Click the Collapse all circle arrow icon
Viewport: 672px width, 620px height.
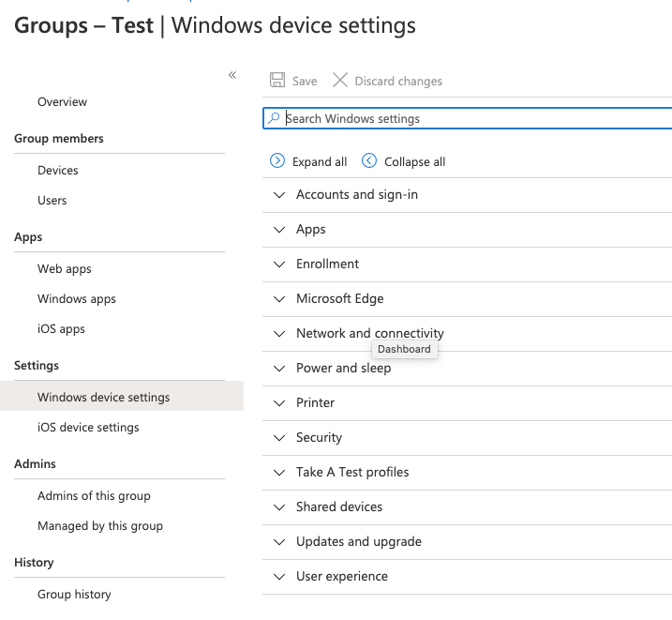click(x=369, y=161)
